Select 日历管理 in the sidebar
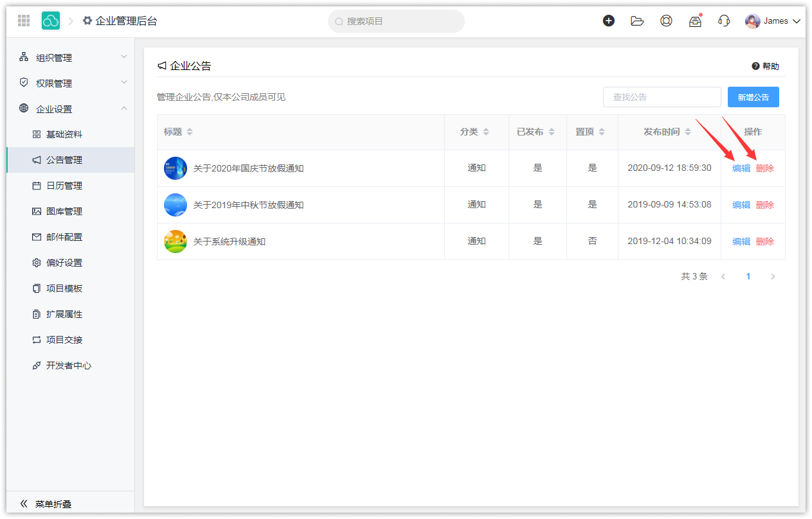The height and width of the screenshot is (519, 812). (x=64, y=186)
